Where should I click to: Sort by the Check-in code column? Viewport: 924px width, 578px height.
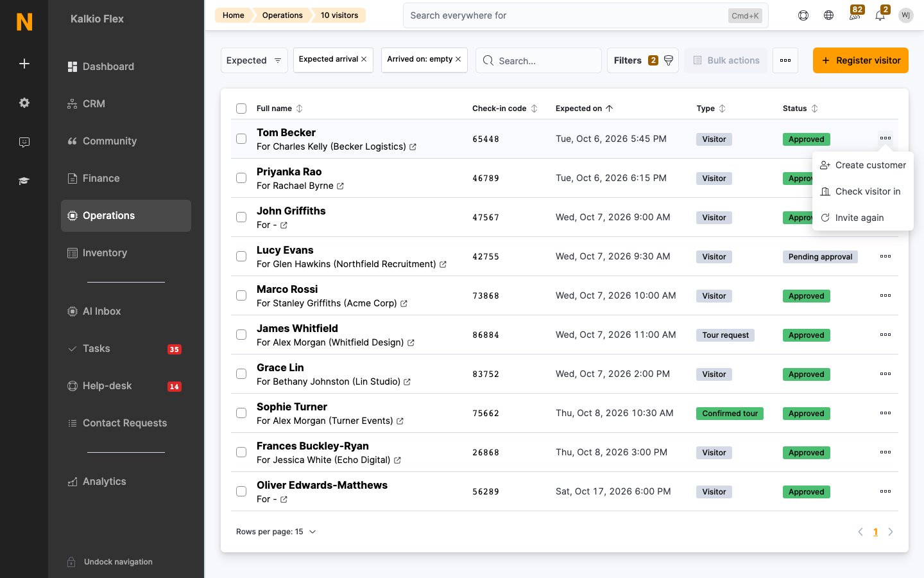click(505, 109)
